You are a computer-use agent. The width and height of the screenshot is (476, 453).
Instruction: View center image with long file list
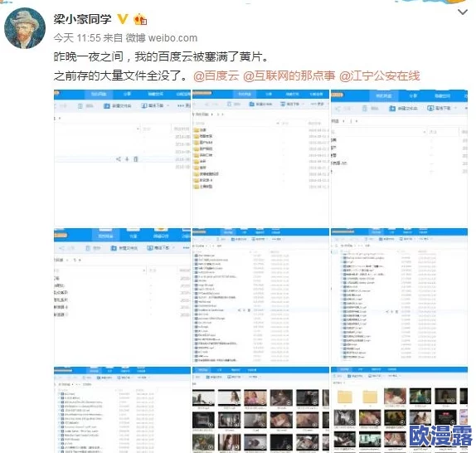pyautogui.click(x=260, y=296)
